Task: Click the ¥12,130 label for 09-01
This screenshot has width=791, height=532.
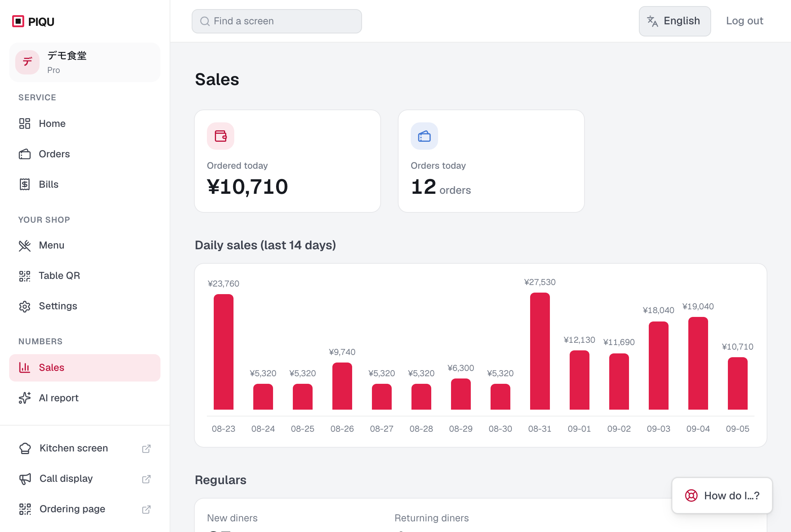Action: pos(580,340)
